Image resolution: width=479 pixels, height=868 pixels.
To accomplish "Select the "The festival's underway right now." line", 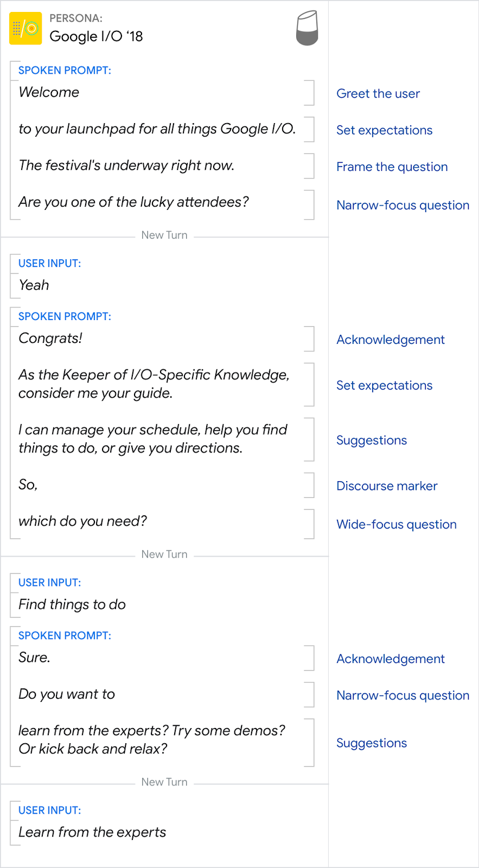I will (x=126, y=165).
